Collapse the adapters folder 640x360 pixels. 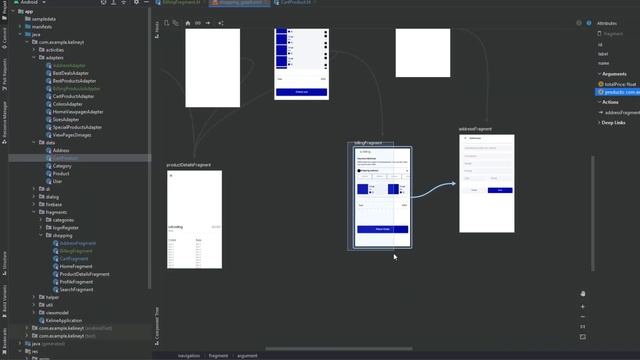click(34, 58)
